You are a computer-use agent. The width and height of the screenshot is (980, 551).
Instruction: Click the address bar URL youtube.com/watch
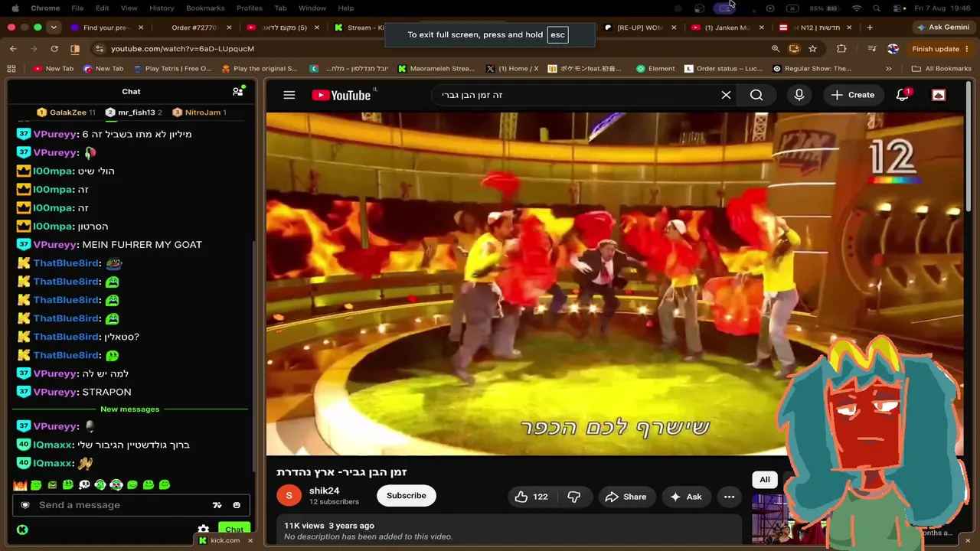(x=182, y=49)
